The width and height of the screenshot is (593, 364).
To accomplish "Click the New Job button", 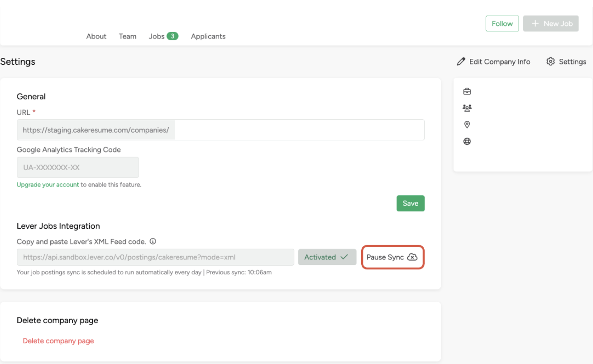I will pos(551,24).
